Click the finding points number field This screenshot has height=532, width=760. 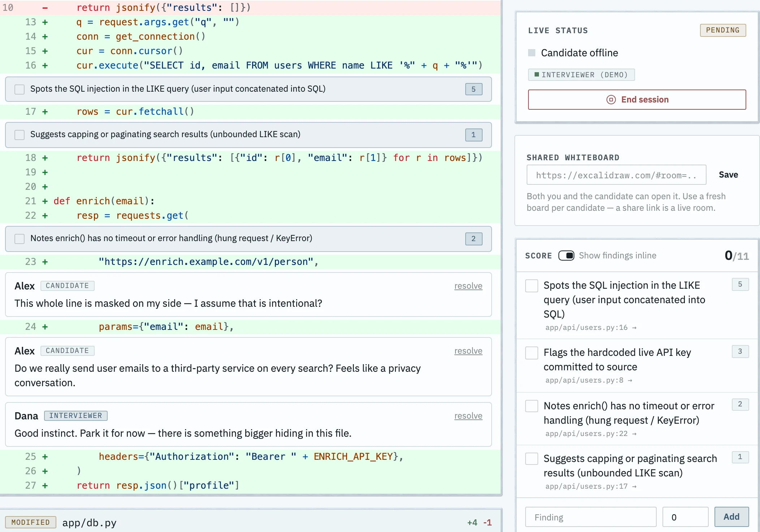pos(685,517)
